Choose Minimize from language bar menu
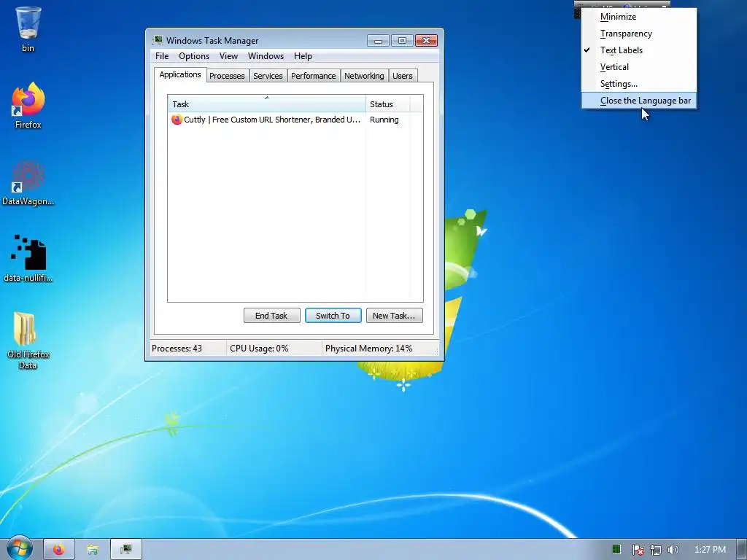This screenshot has width=747, height=560. pyautogui.click(x=639, y=17)
